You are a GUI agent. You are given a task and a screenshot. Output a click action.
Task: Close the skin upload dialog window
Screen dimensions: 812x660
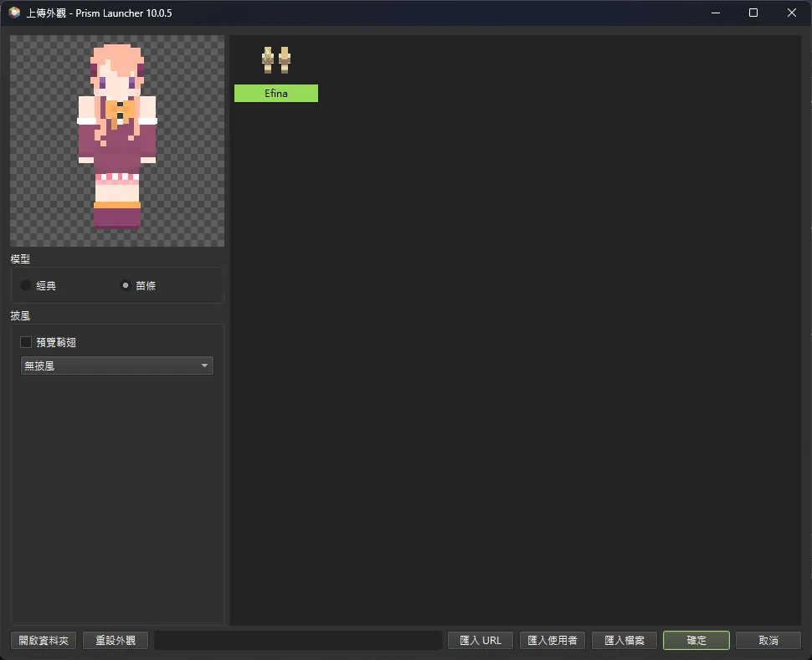click(792, 13)
